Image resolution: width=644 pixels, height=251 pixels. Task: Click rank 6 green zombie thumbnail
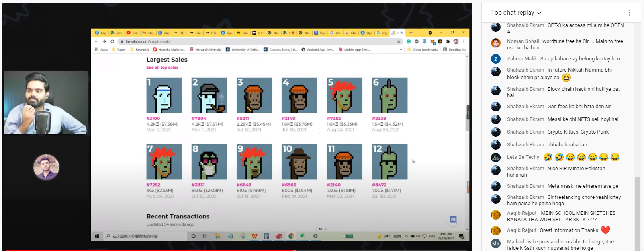pyautogui.click(x=390, y=95)
